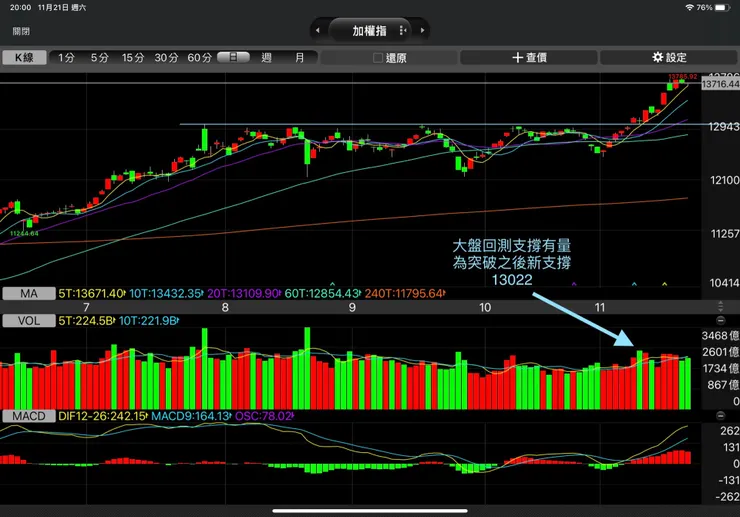Tap the 10T:13432.35 moving average value
Image resolution: width=740 pixels, height=517 pixels.
click(166, 294)
